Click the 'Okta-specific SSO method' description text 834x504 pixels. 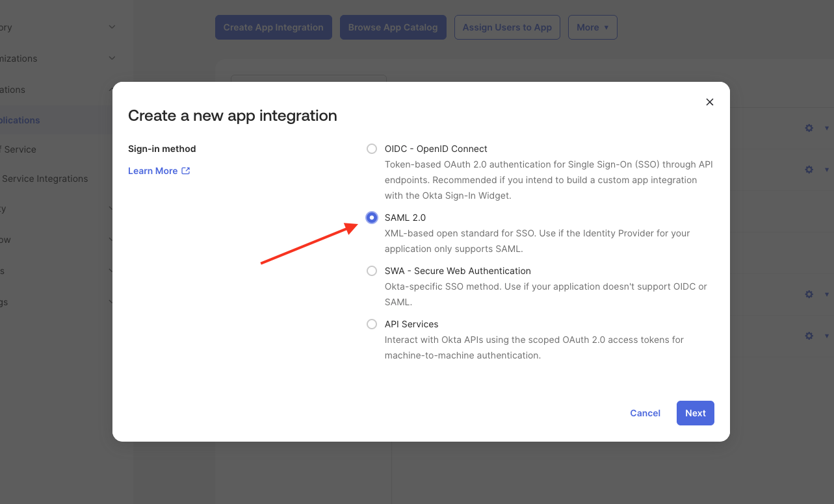pos(546,294)
